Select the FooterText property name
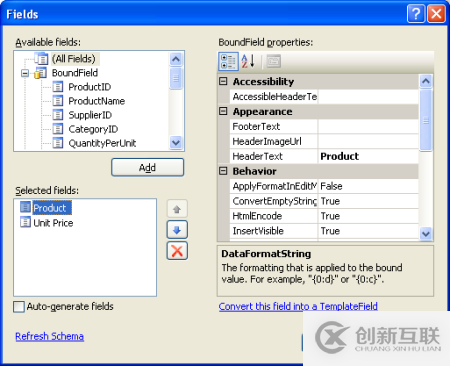This screenshot has height=366, width=450. (x=256, y=126)
